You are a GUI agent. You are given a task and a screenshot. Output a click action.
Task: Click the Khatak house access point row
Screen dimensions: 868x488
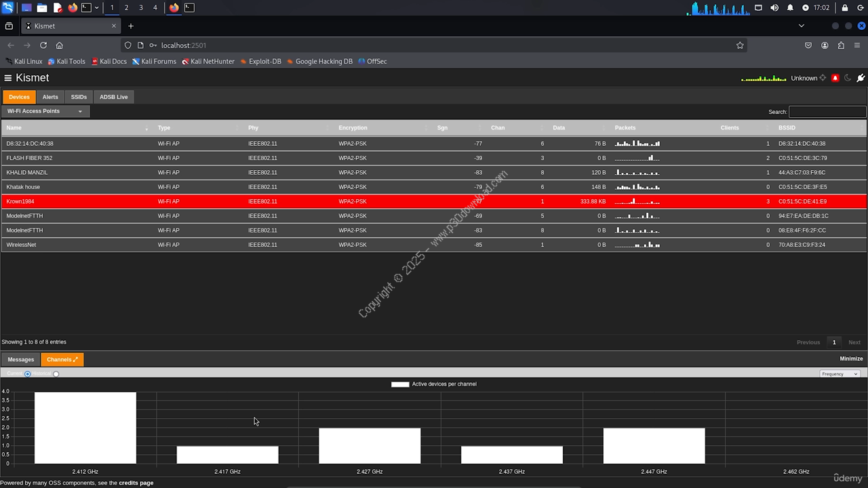[x=434, y=187]
